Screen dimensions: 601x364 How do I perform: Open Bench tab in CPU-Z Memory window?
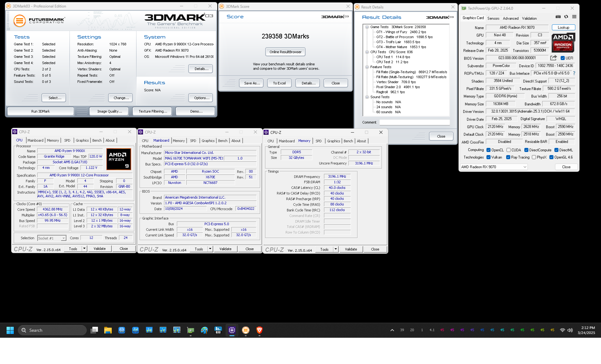(348, 141)
